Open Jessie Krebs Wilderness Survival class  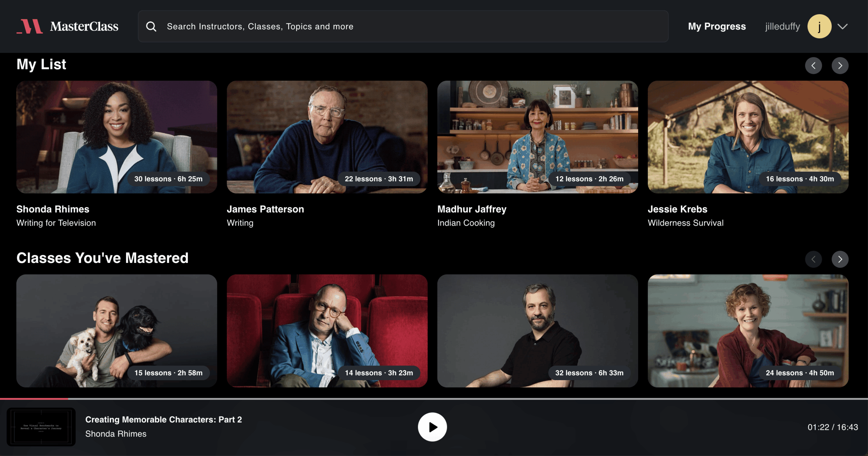[x=748, y=137]
